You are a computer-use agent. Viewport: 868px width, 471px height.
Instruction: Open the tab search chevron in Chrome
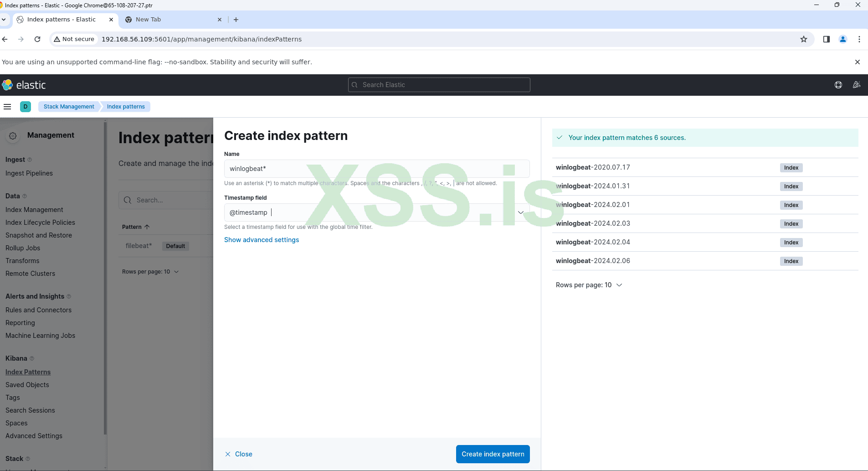[4, 20]
